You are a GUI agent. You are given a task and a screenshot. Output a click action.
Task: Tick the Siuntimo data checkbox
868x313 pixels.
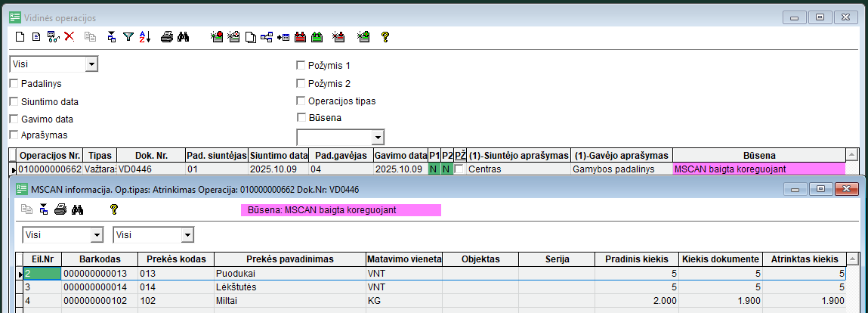pyautogui.click(x=14, y=101)
